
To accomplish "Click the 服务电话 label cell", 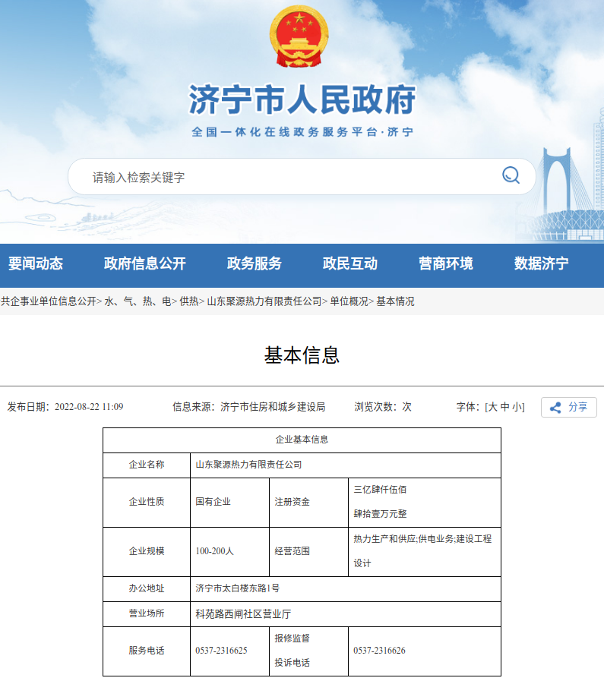I will pos(147,651).
